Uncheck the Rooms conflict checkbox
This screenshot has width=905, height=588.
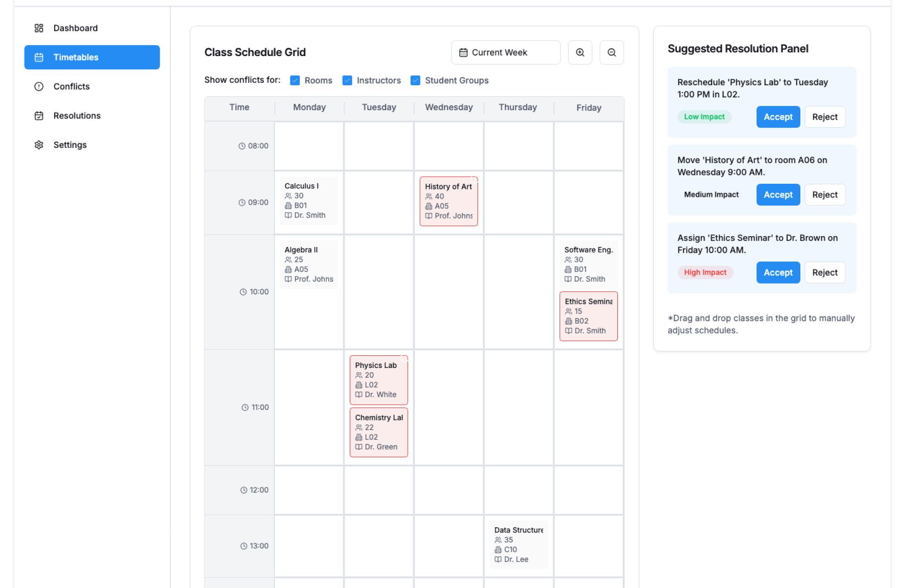click(x=295, y=81)
